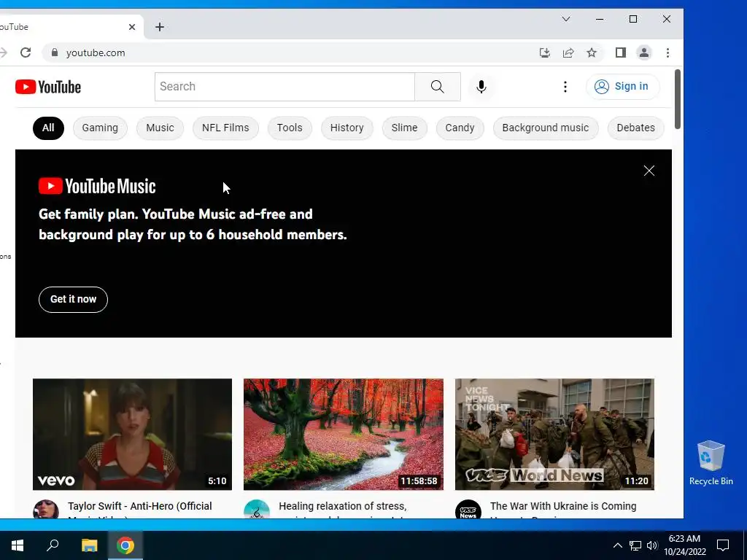This screenshot has width=747, height=560.
Task: Select the Candy filter chip
Action: coord(460,128)
